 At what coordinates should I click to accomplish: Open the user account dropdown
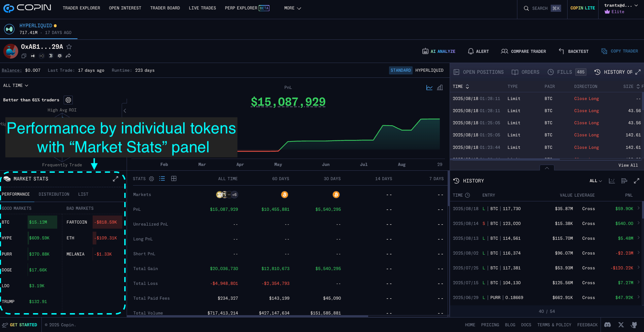[x=621, y=8]
